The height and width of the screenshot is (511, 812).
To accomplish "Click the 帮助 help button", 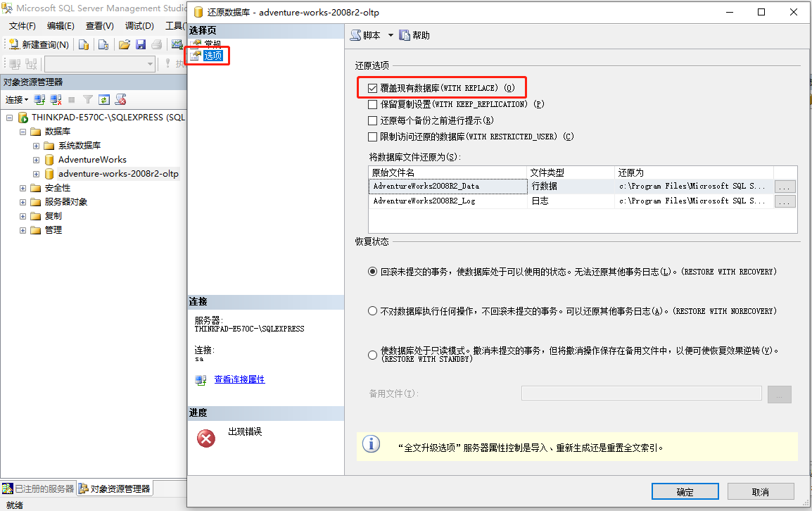I will coord(414,35).
